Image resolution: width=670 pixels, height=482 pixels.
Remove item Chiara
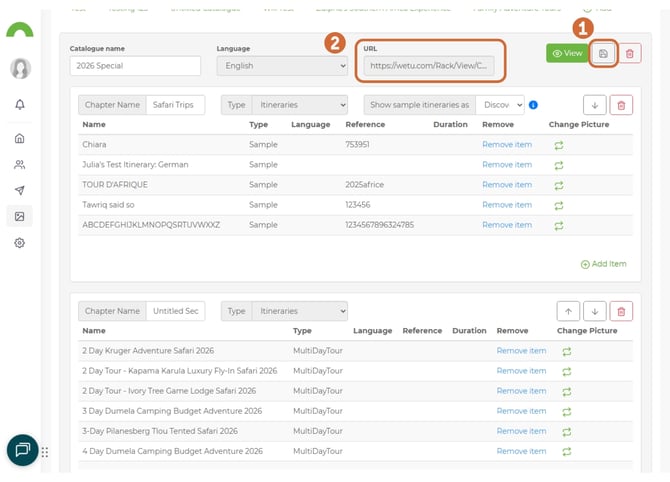tap(507, 144)
